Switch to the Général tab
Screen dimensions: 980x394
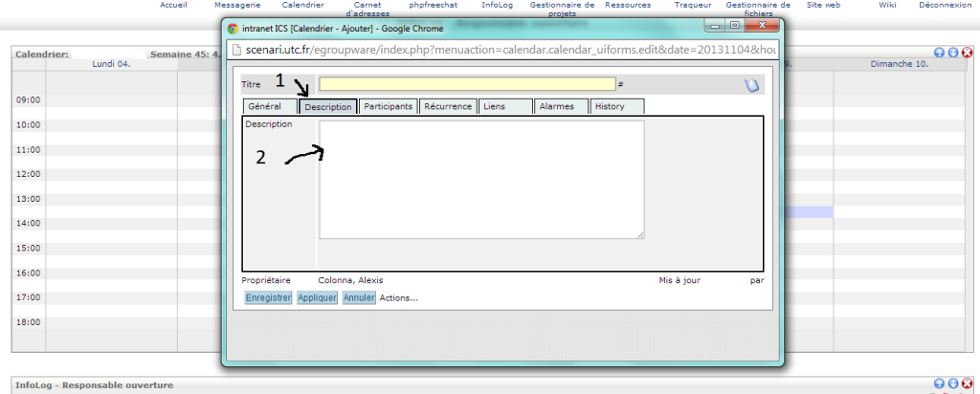pyautogui.click(x=270, y=106)
